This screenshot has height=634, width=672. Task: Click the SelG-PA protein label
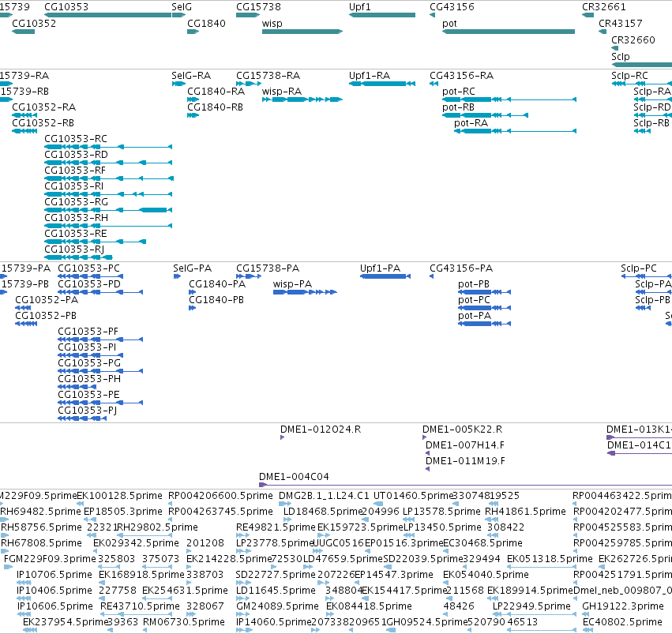point(193,268)
